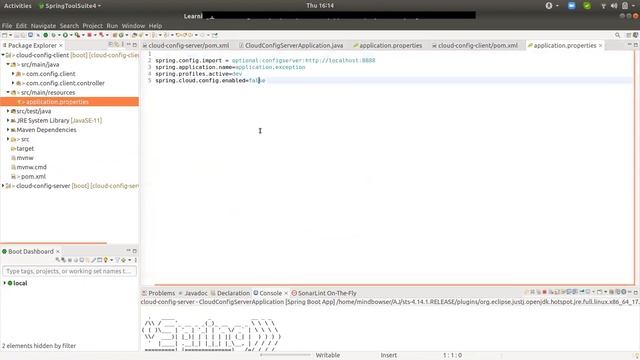Open the Boot Dashboard view menu dots
The image size is (640, 360).
point(136,260)
